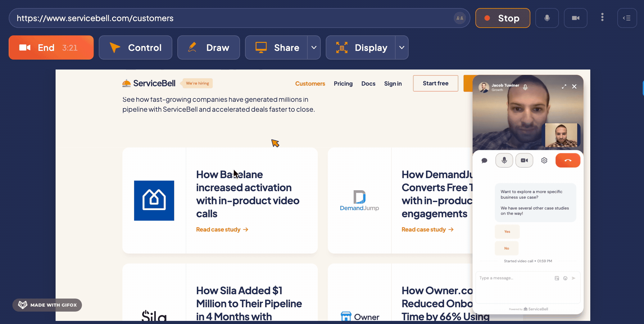Open call settings gear icon
This screenshot has height=324, width=644.
tap(544, 160)
